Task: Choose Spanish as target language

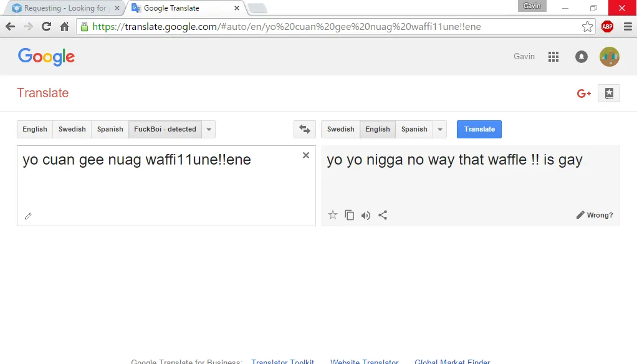Action: (x=414, y=129)
